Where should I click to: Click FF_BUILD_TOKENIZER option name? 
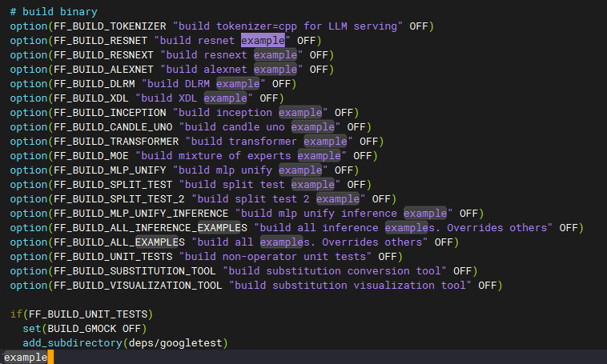[x=110, y=26]
